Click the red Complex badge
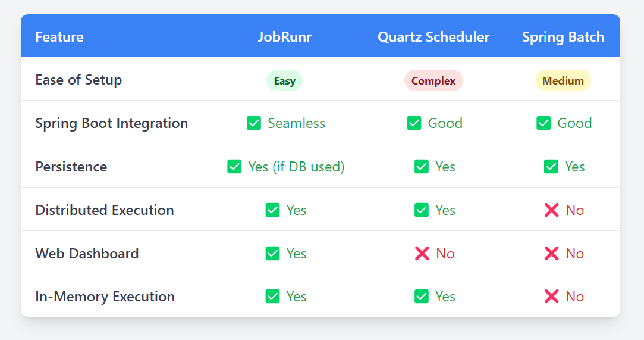The height and width of the screenshot is (340, 644). click(433, 80)
